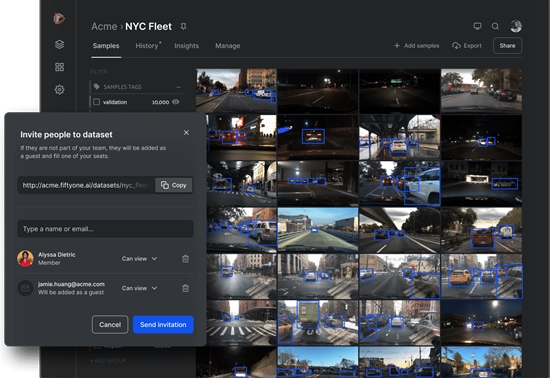The width and height of the screenshot is (550, 378).
Task: Switch to the Insights tab
Action: pyautogui.click(x=187, y=46)
